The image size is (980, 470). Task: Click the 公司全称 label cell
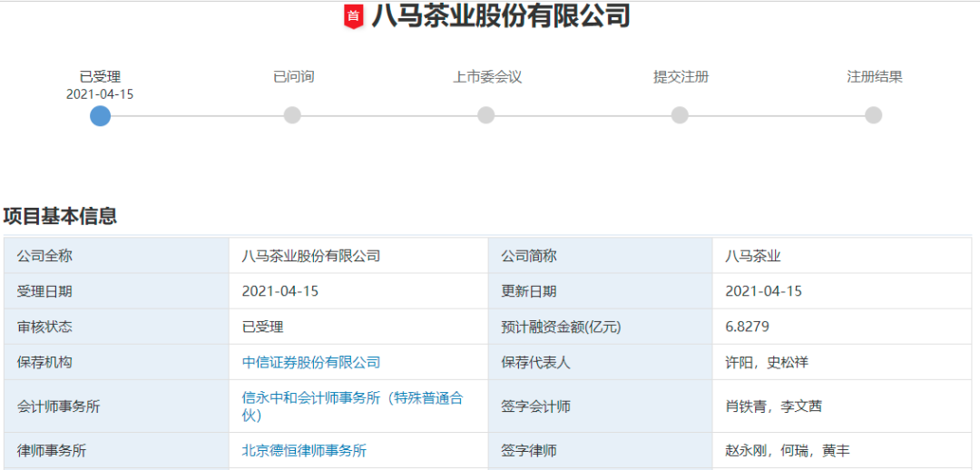(x=117, y=256)
